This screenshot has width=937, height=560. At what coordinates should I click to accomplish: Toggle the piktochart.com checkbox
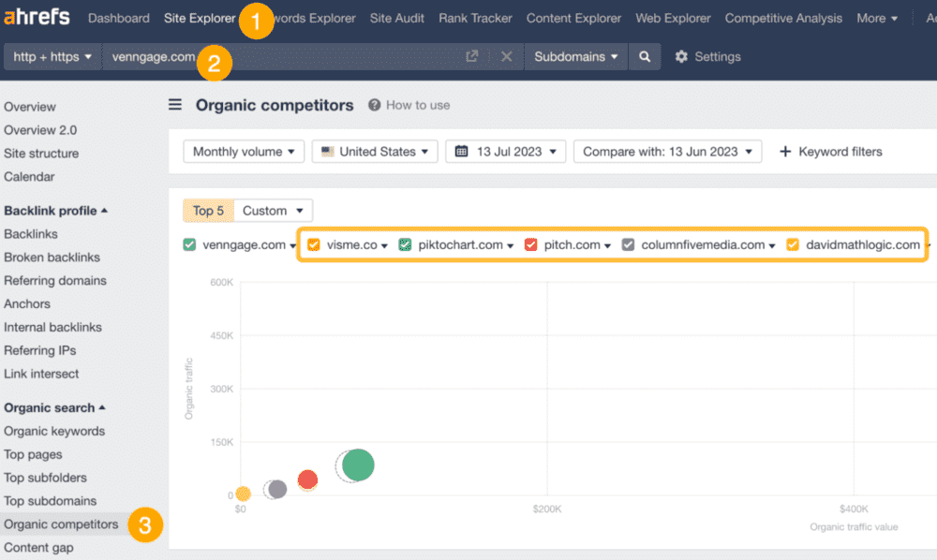pos(405,244)
